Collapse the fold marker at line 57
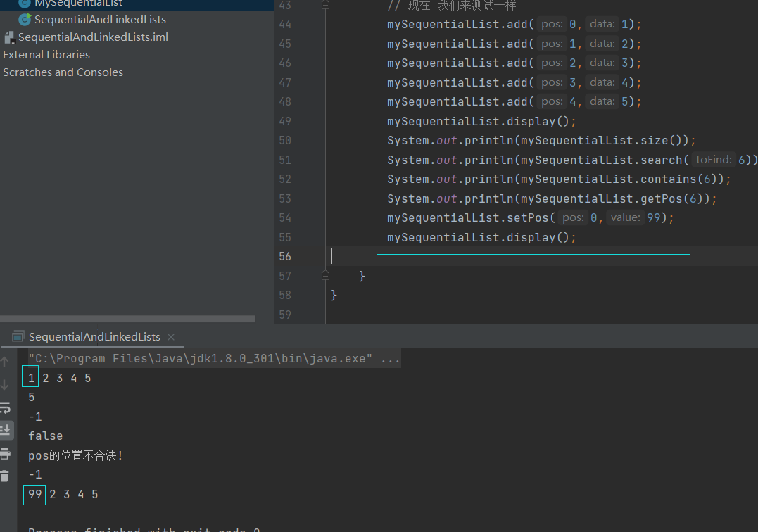The width and height of the screenshot is (758, 532). pyautogui.click(x=324, y=276)
